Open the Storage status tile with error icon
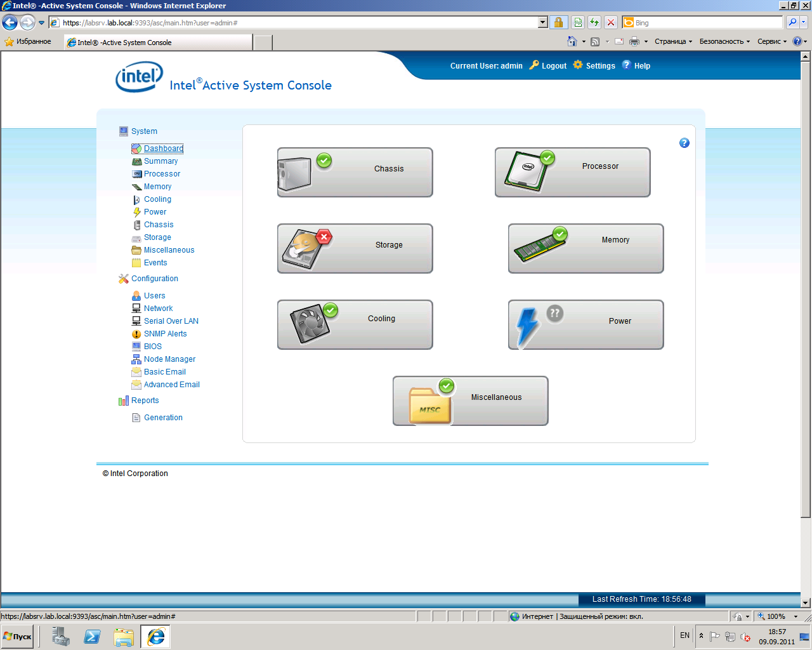Screen dimensions: 812x650 point(355,248)
